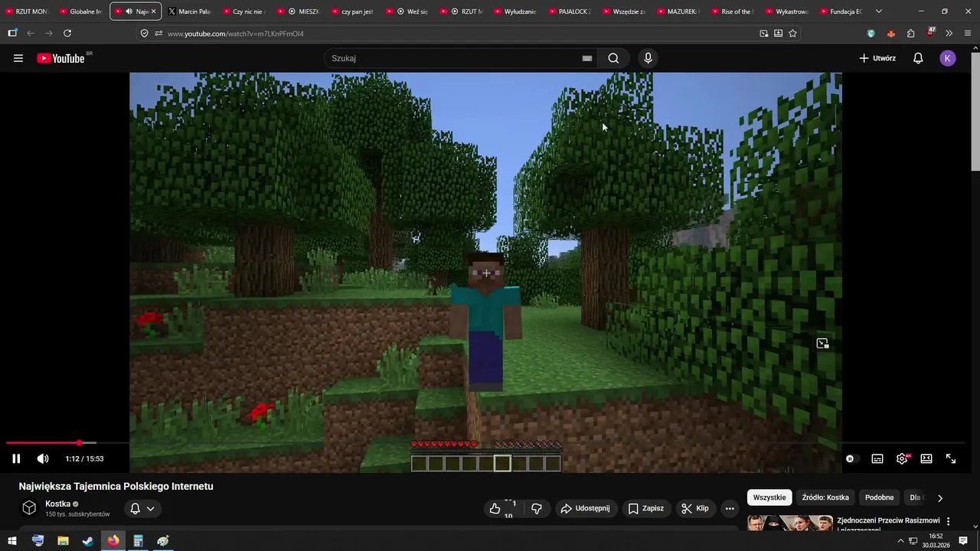Open the YouTube guide hamburger menu

(18, 58)
